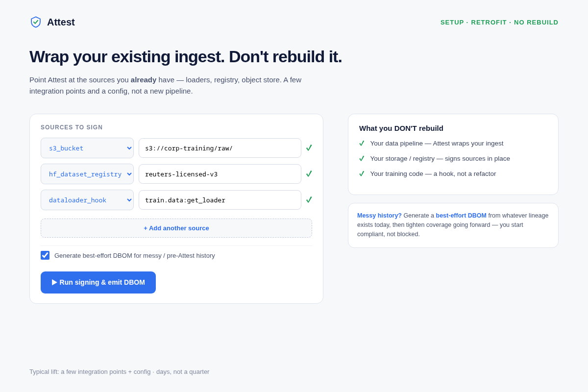
Task: Click the check icon next to 'Your data pipeline'
Action: point(362,144)
